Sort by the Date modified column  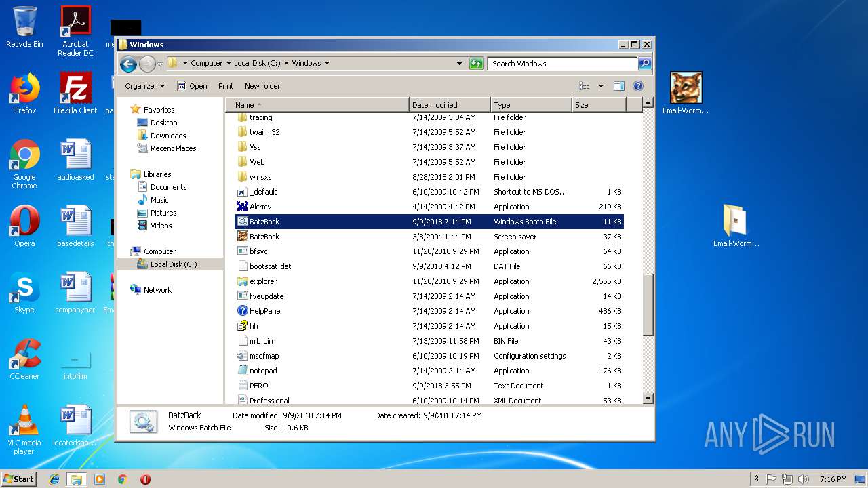(450, 105)
